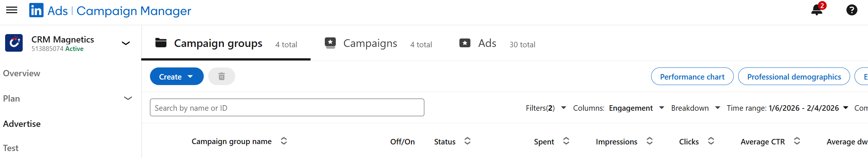
Task: Click the LinkedIn logo icon
Action: pos(36,10)
